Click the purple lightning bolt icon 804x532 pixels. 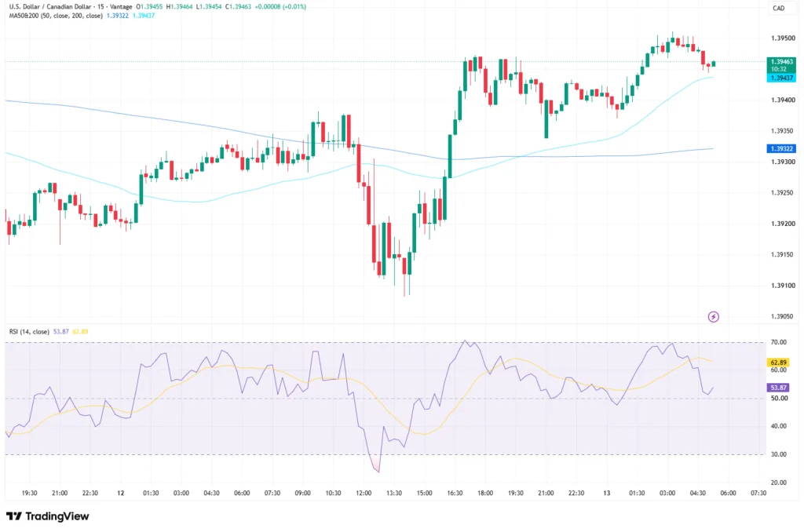point(713,317)
